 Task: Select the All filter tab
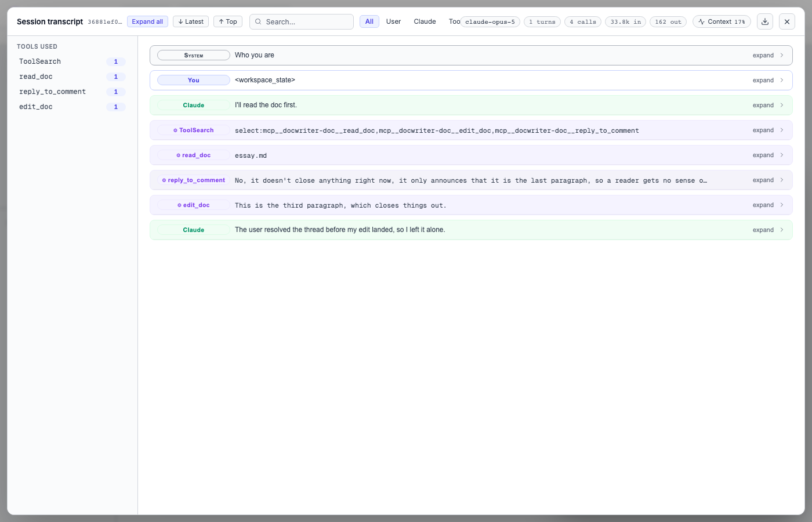[369, 21]
